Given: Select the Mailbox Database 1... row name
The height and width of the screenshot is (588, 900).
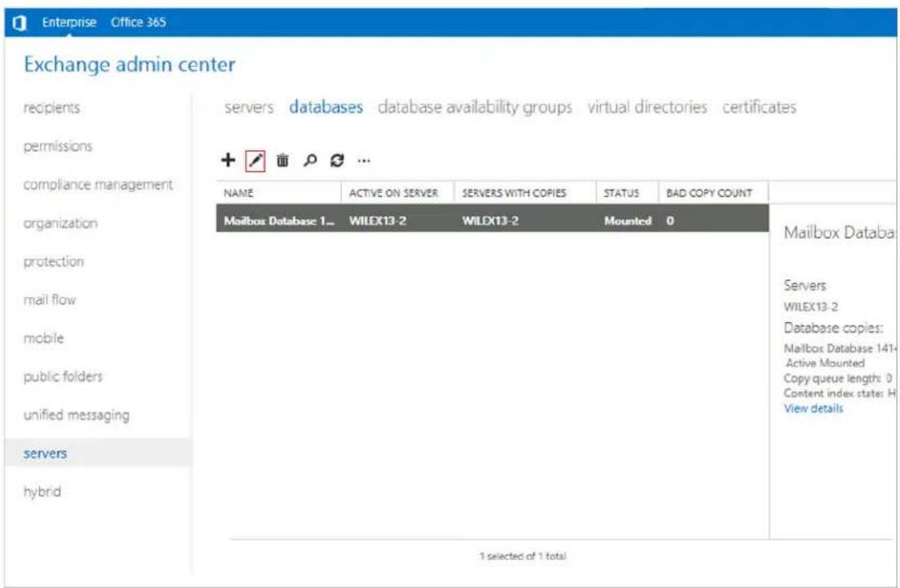Looking at the screenshot, I should pos(279,221).
